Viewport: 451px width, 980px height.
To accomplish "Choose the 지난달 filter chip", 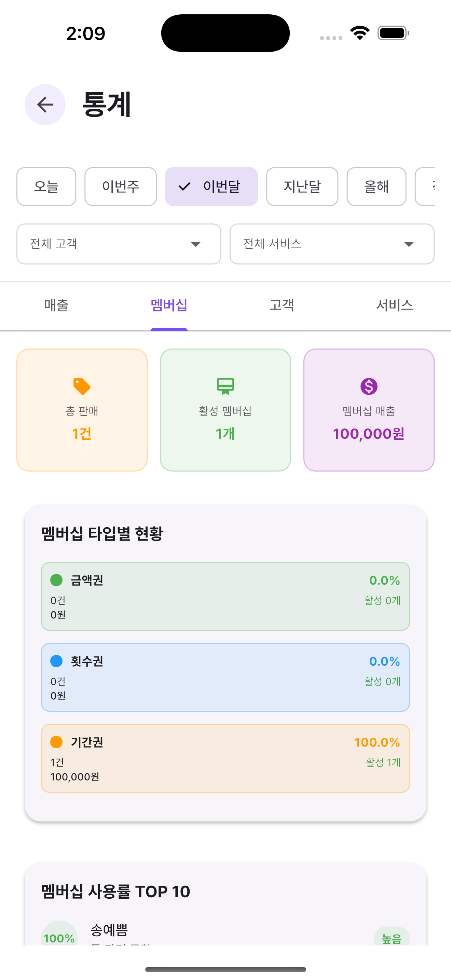I will 302,187.
